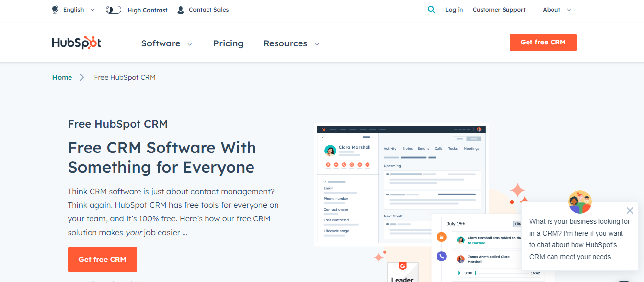
Task: Click the Upcoming section label
Action: (392, 166)
